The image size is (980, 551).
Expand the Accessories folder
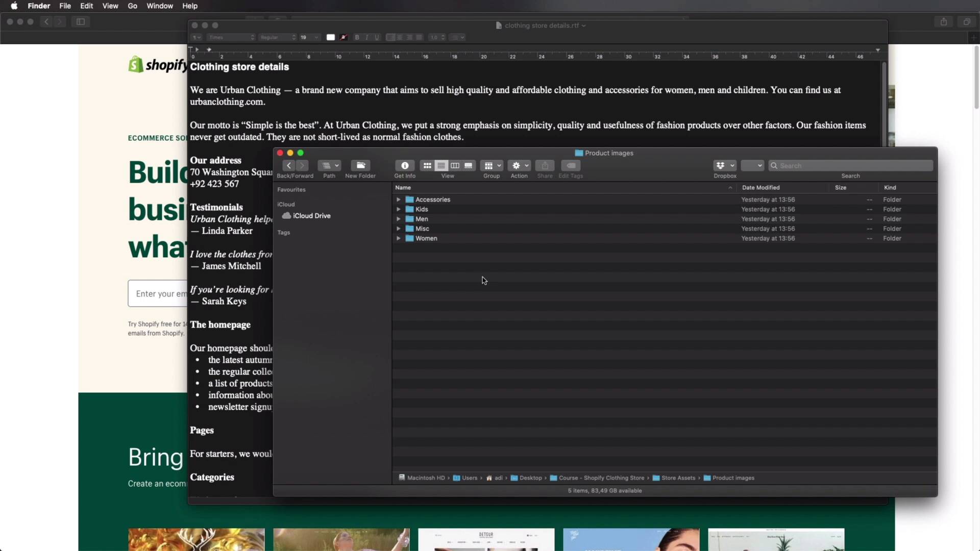tap(399, 199)
